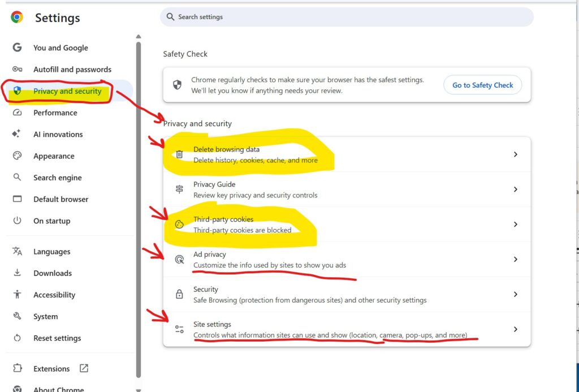
Task: Open On startup settings
Action: point(51,221)
